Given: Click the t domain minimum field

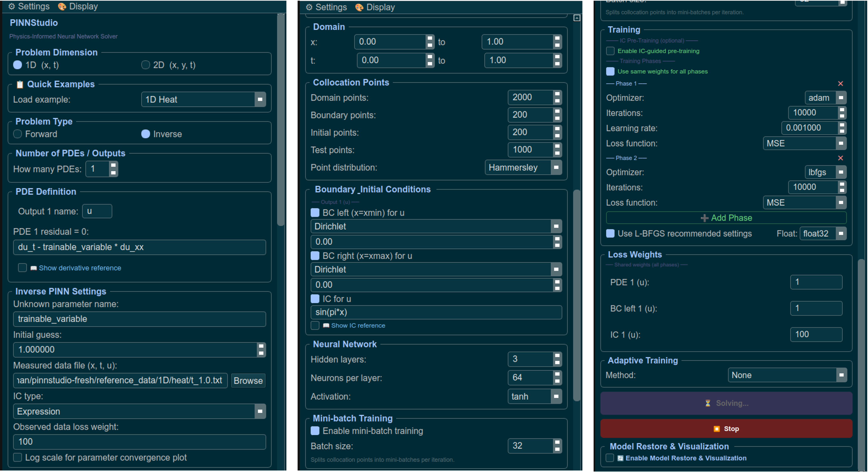Looking at the screenshot, I should click(396, 60).
